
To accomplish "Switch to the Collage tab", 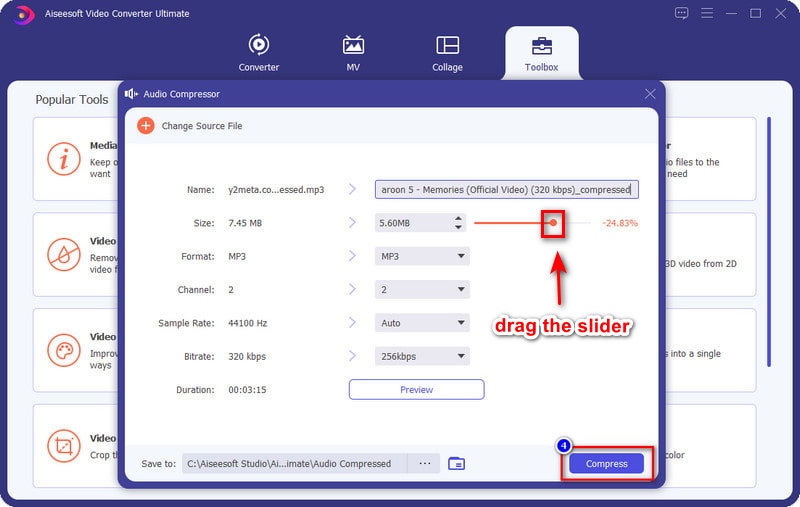I will tap(447, 54).
